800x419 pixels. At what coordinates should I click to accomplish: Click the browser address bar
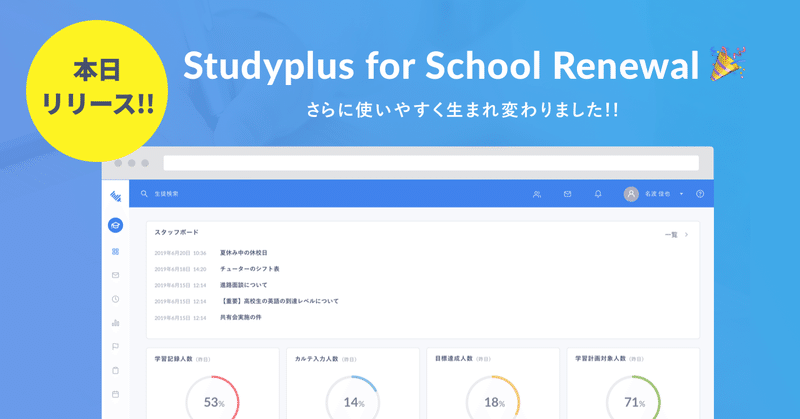click(431, 163)
